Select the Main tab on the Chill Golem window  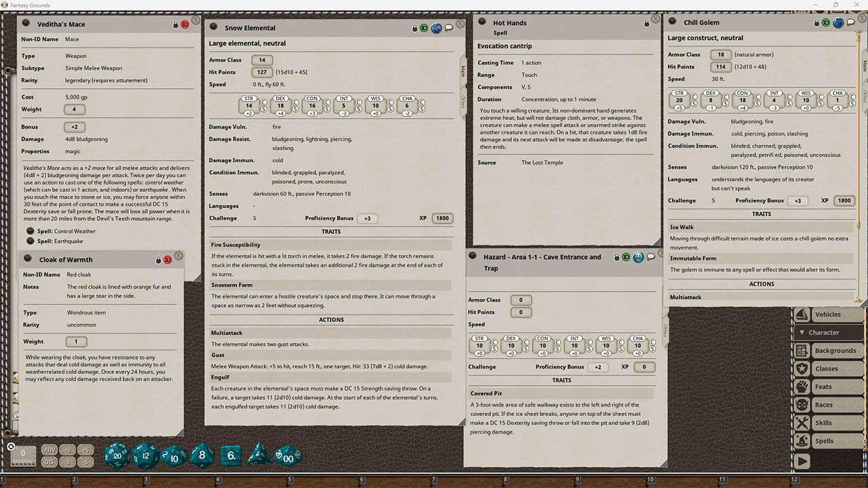coord(865,66)
